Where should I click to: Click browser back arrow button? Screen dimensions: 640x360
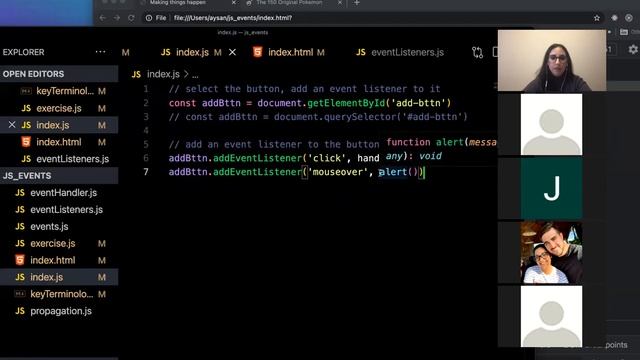(102, 18)
